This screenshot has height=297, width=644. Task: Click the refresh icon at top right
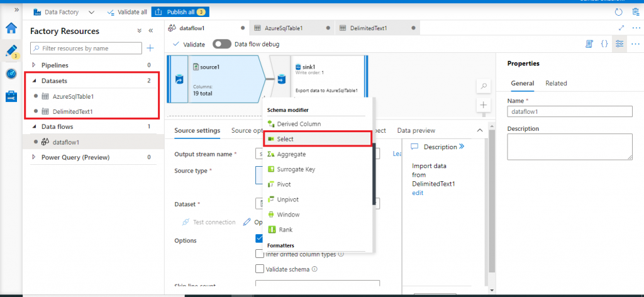[618, 12]
